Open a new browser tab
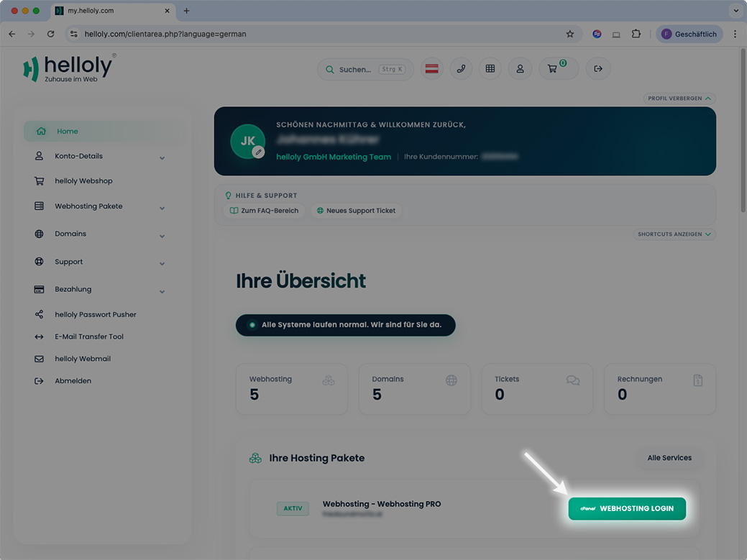 click(x=186, y=11)
